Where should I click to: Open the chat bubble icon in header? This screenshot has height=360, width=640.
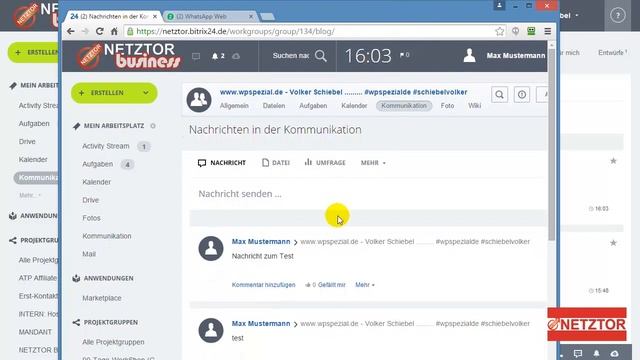[196, 56]
